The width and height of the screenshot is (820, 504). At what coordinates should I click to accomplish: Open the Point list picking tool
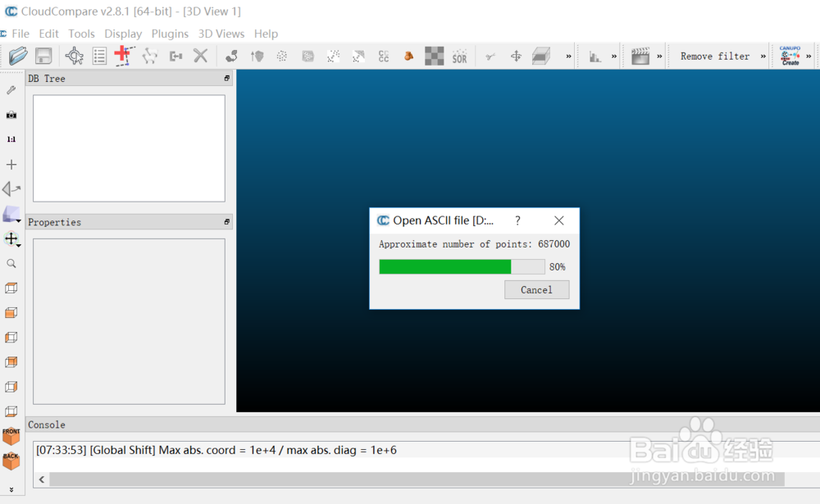(x=99, y=56)
